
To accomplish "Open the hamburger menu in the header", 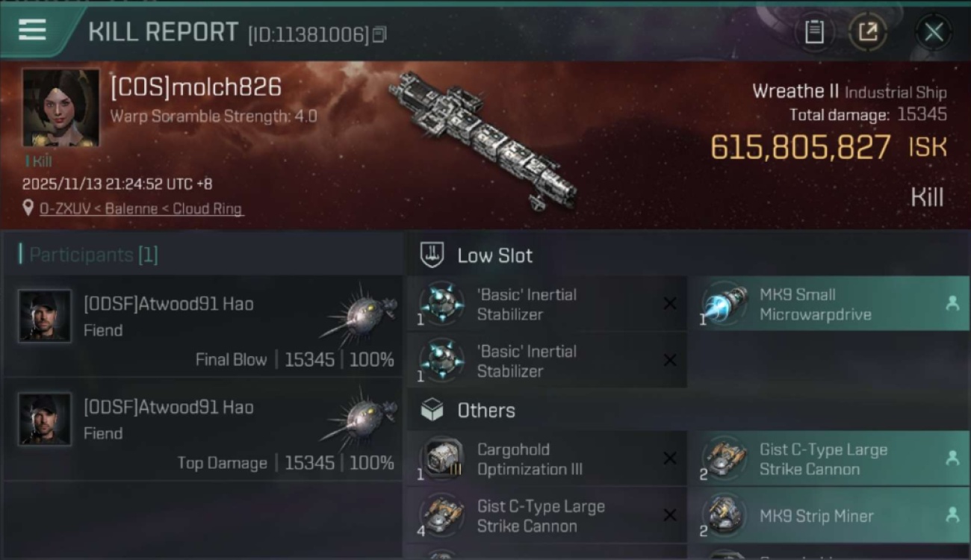I will (x=32, y=31).
